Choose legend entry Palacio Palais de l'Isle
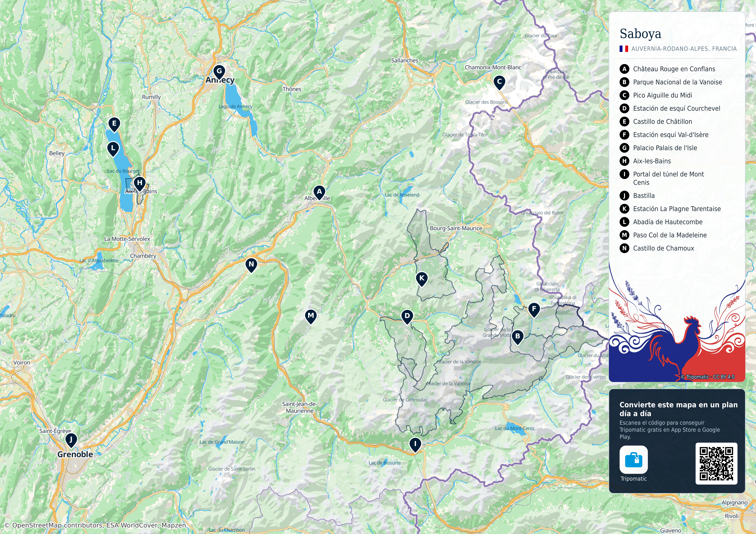 [x=659, y=148]
